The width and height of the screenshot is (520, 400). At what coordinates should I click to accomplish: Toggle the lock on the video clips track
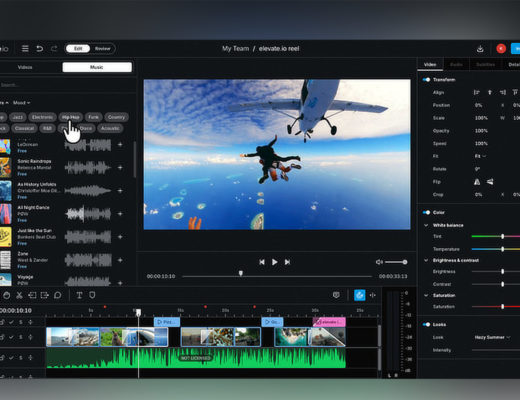click(2, 337)
